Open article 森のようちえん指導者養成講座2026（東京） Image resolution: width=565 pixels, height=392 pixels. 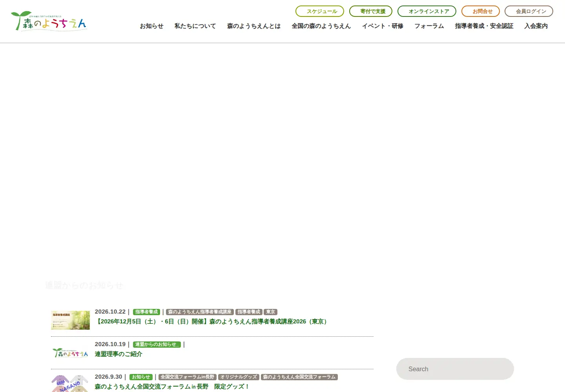coord(212,321)
